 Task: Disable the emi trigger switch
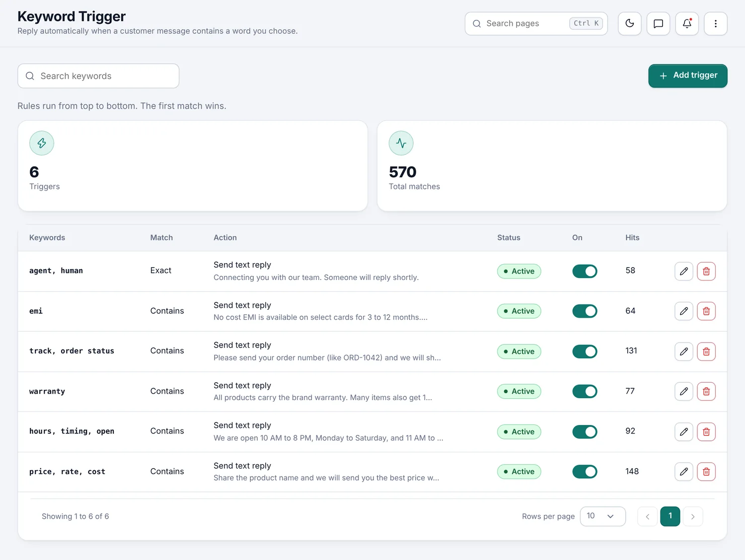tap(585, 311)
